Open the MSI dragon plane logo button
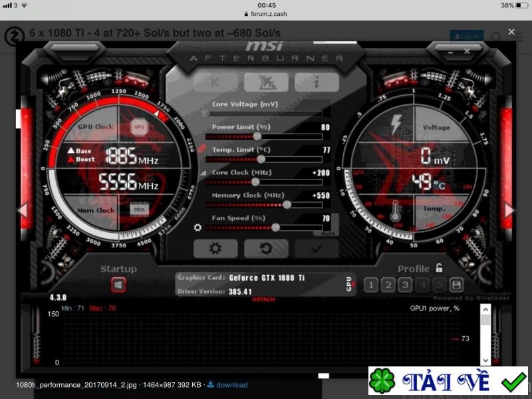 266,82
